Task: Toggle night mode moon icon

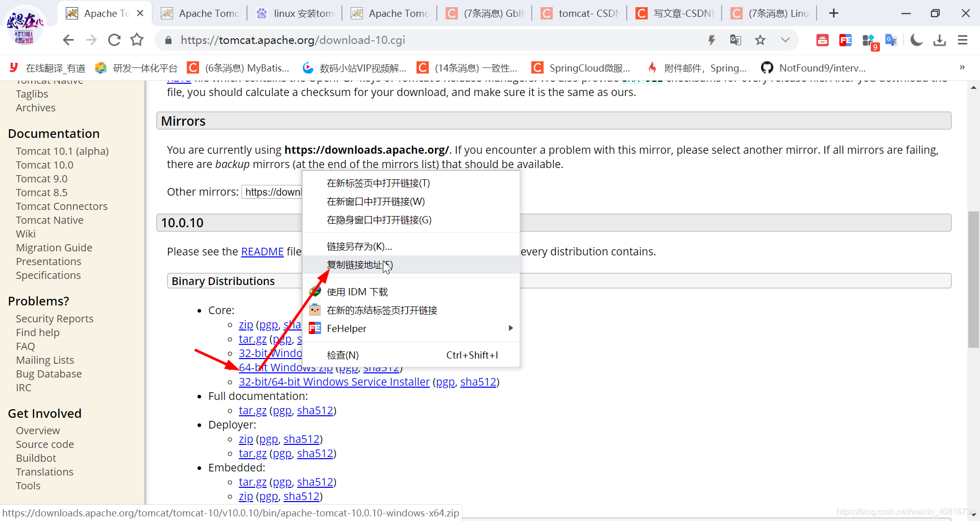Action: click(x=916, y=40)
